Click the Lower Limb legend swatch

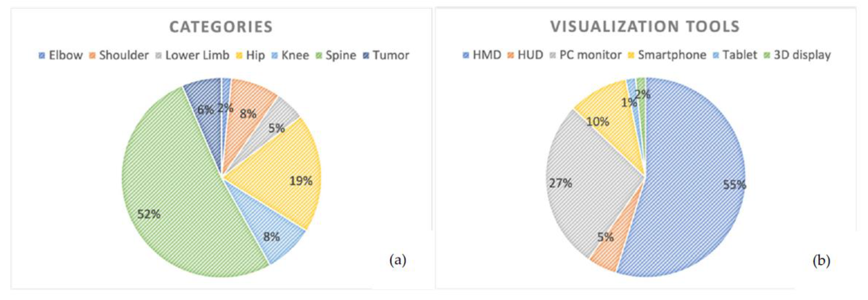point(158,55)
